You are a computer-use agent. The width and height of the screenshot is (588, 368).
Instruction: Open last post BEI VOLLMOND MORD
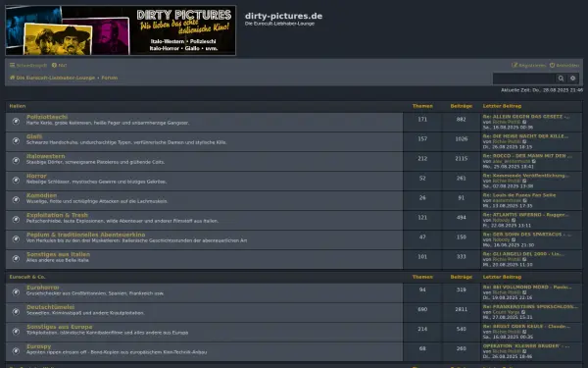[527, 287]
